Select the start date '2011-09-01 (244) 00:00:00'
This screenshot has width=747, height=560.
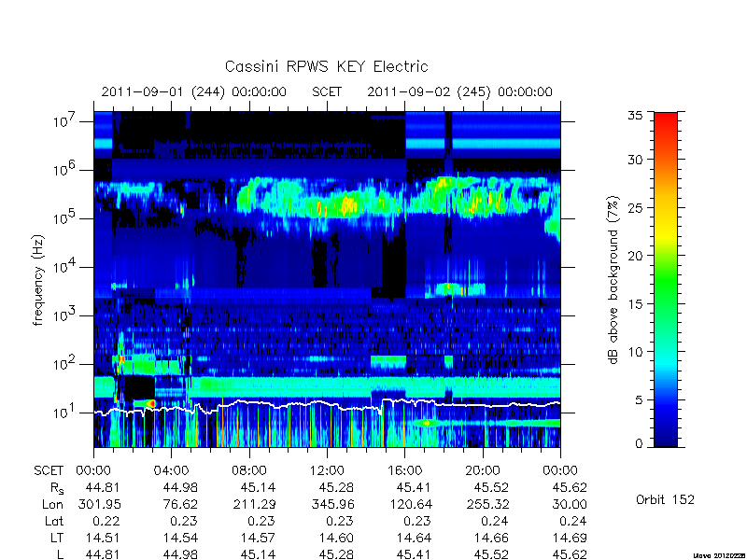pos(194,91)
